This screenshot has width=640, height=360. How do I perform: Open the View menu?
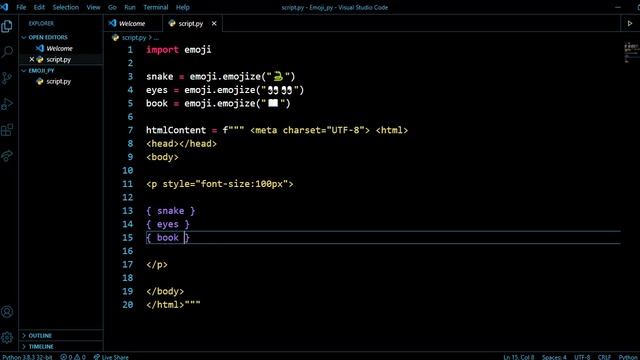[x=93, y=7]
